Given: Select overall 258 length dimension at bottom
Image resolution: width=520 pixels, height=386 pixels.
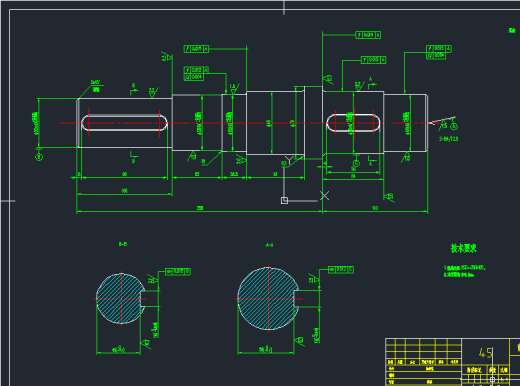Looking at the screenshot, I should [200, 208].
